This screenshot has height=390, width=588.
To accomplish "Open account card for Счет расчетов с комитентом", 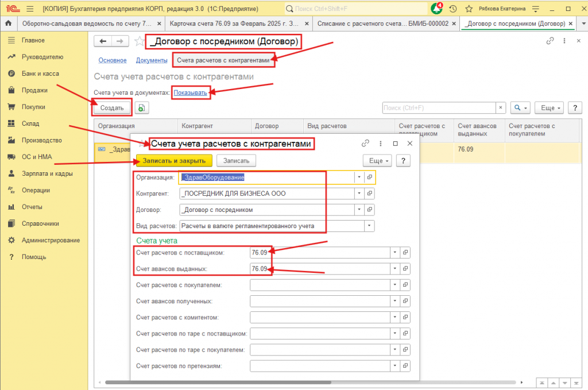I will (405, 317).
